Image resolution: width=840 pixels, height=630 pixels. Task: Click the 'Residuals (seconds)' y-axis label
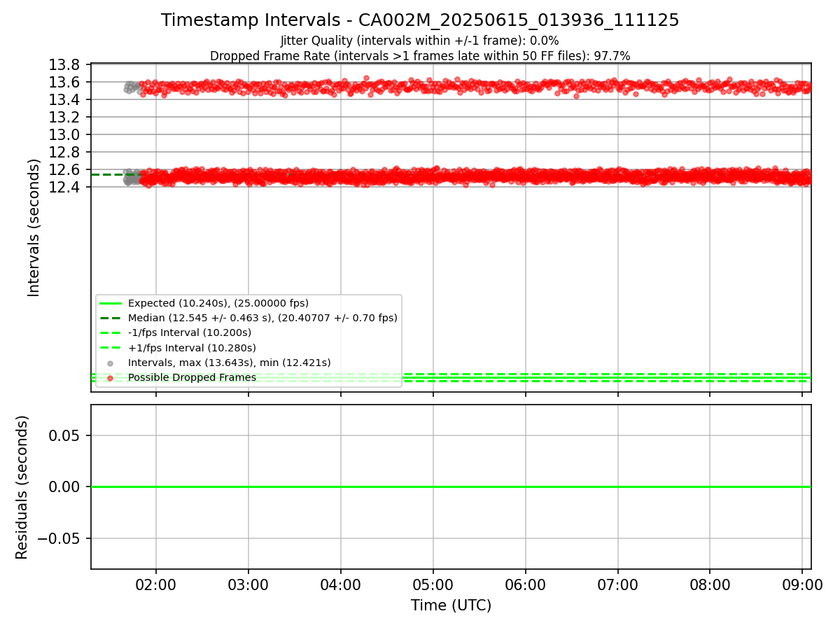coord(22,487)
